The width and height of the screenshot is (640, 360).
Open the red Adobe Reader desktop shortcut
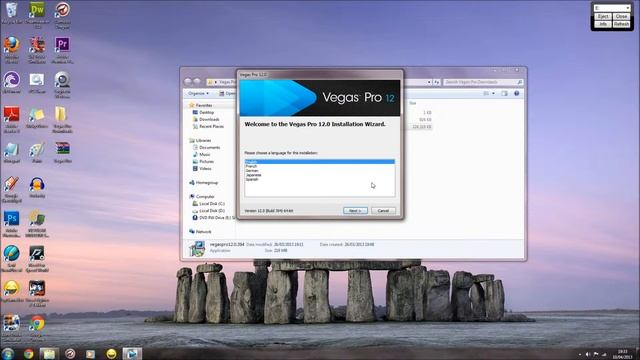11,119
